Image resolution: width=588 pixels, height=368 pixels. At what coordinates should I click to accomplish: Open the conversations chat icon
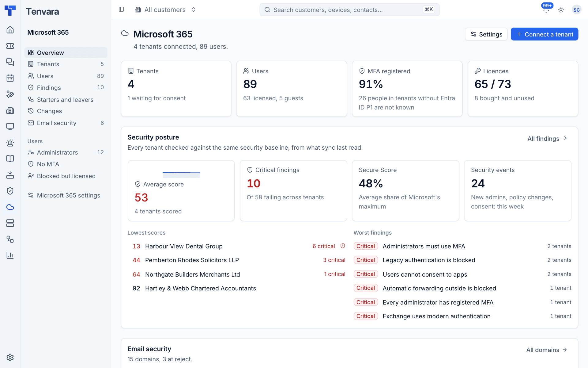tap(10, 62)
